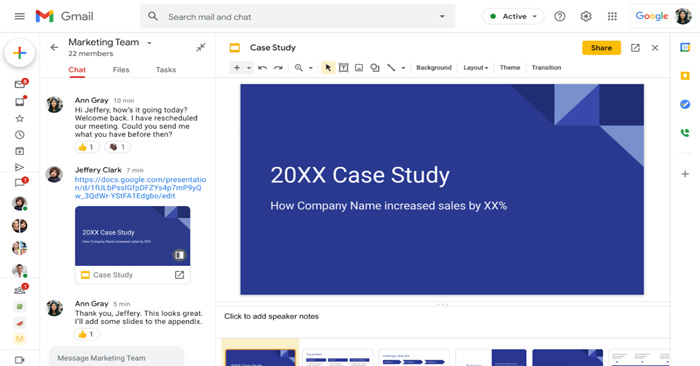Click thumbs up reaction on Ann's latest message
Image resolution: width=700 pixels, height=366 pixels.
click(87, 334)
